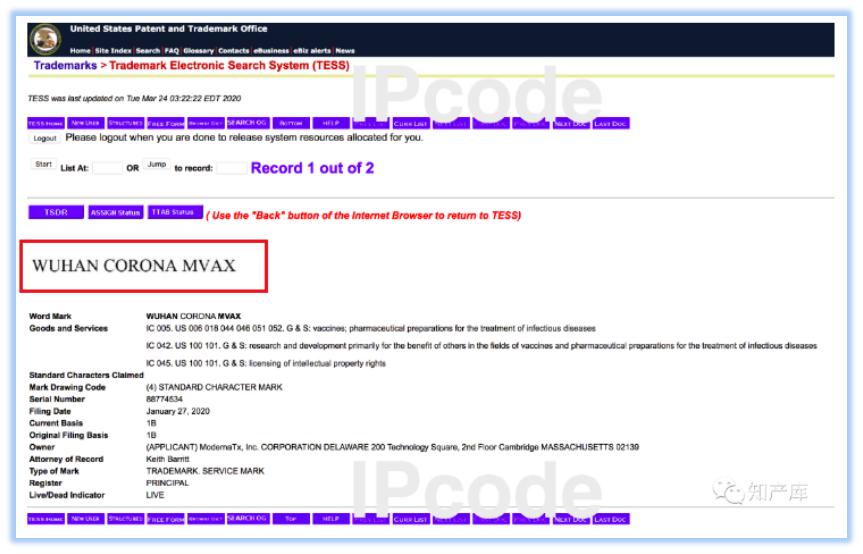Jump to Bottom of the record
The image size is (863, 554).
pyautogui.click(x=290, y=124)
